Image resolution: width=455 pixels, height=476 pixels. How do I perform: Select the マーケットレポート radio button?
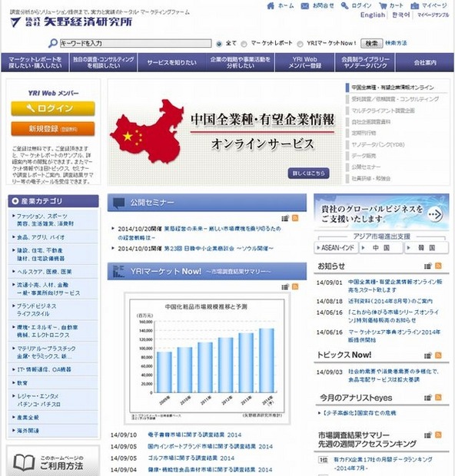point(244,44)
